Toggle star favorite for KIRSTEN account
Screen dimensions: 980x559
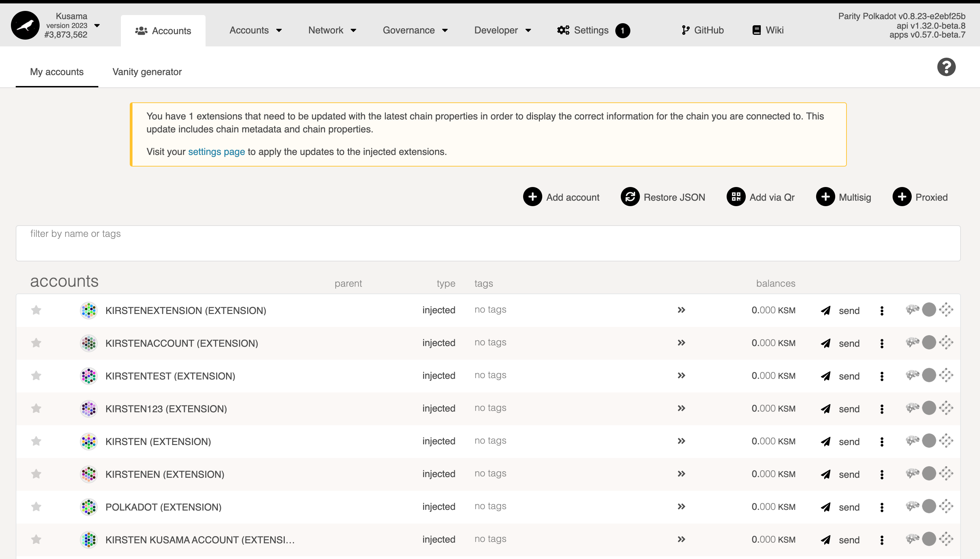36,441
